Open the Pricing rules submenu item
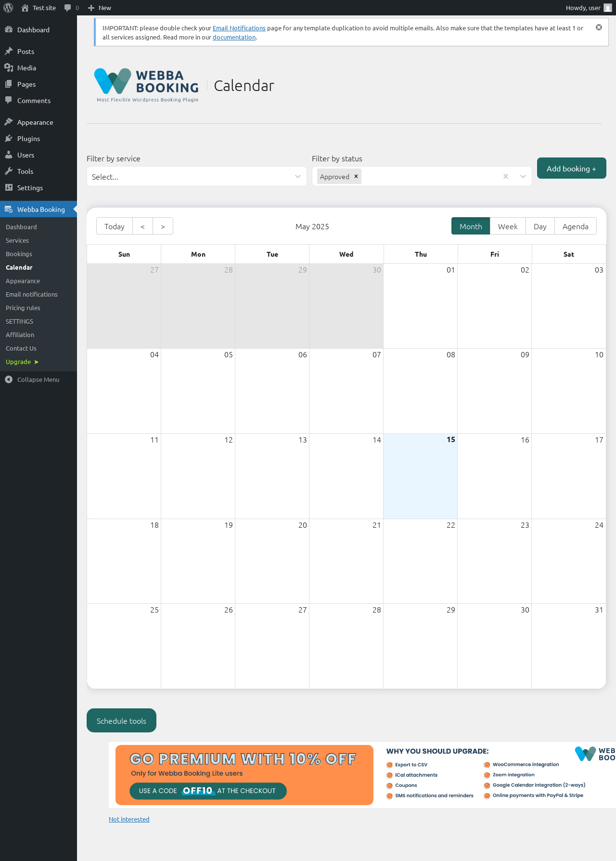 [x=23, y=308]
